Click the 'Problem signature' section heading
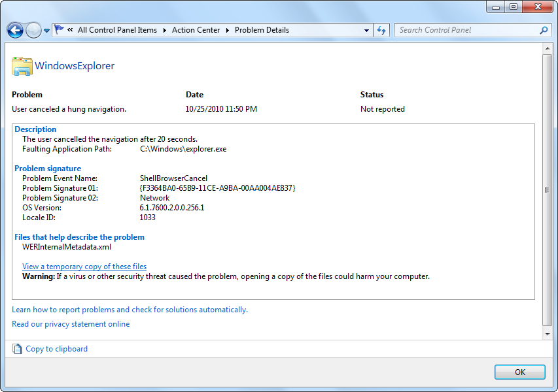Viewport: 558px width, 392px height. coord(48,169)
